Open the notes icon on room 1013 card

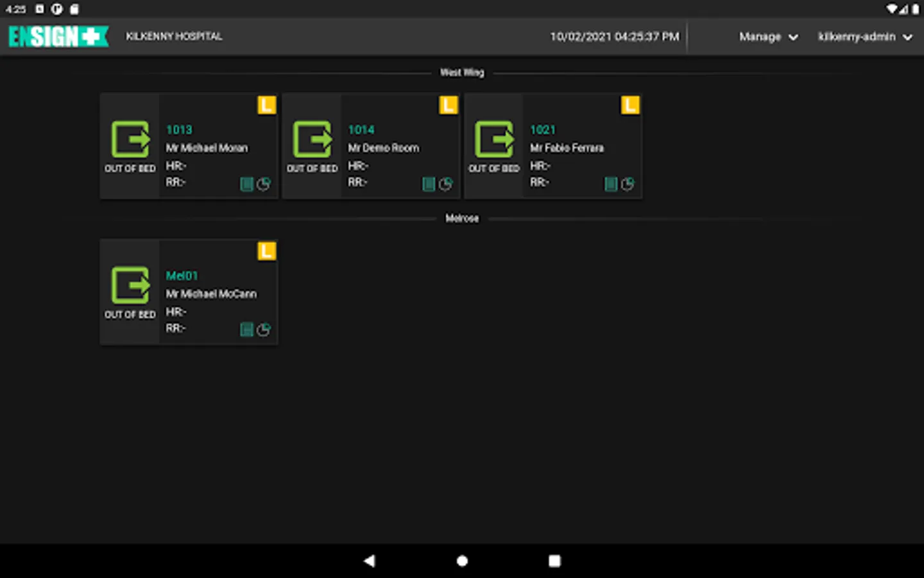click(246, 184)
